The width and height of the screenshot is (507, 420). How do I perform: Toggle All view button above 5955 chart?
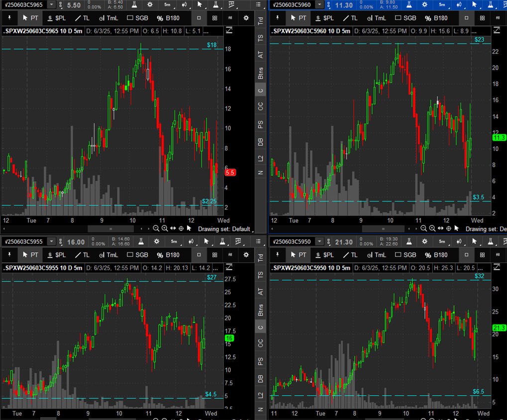230,255
